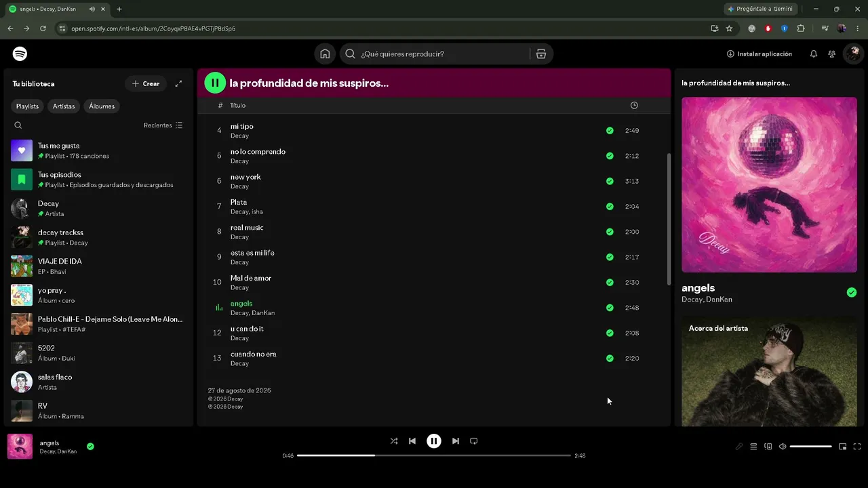Open the 'decay trackss' playlist
This screenshot has height=488, width=868.
98,237
